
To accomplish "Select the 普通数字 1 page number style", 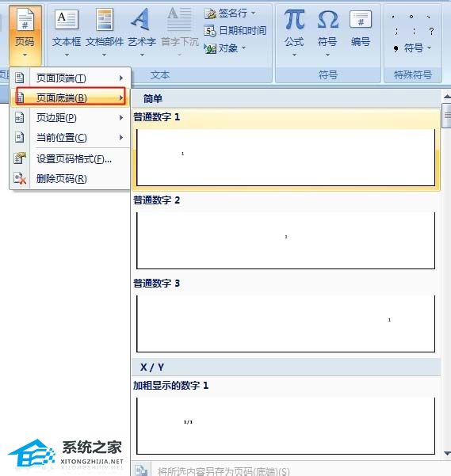I will (x=286, y=150).
